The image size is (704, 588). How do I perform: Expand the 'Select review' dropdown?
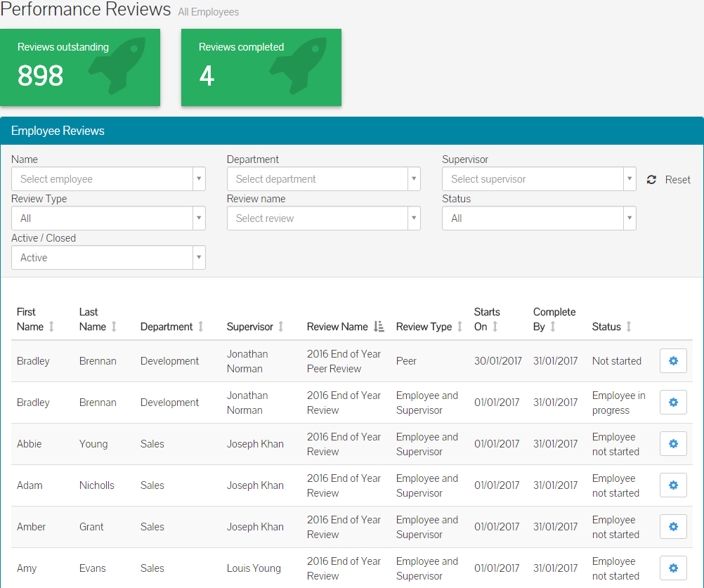[x=324, y=218]
